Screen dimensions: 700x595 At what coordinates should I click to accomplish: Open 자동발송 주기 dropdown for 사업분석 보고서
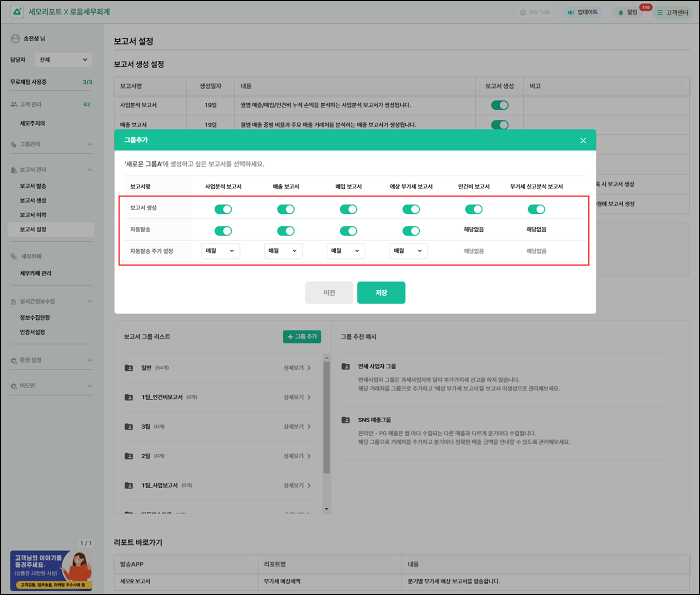click(x=220, y=251)
